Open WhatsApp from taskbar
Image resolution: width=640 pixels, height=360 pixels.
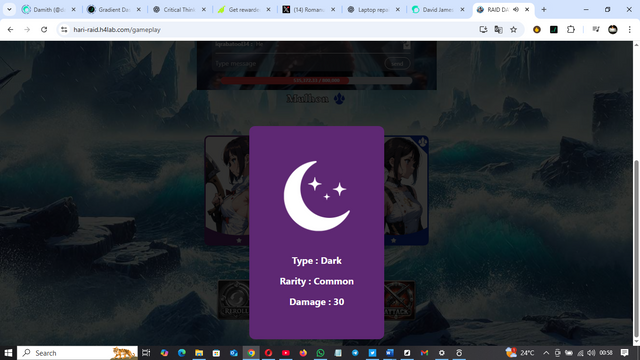(x=320, y=353)
